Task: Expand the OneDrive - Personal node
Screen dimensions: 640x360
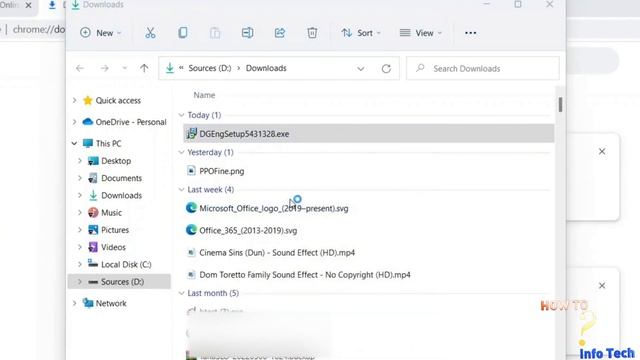Action: coord(74,122)
